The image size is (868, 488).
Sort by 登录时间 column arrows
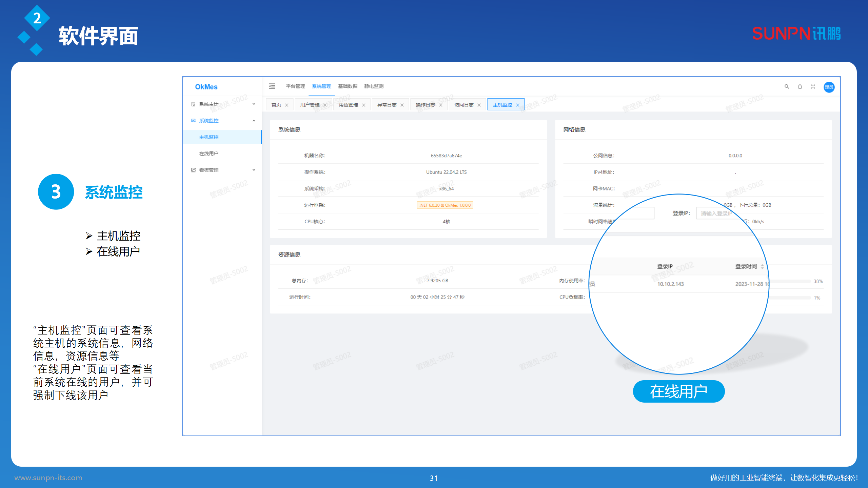762,267
